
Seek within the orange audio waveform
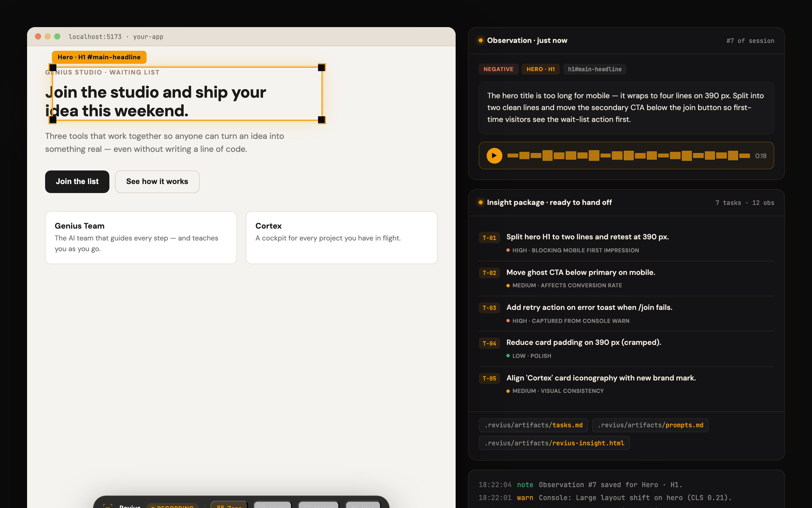click(628, 156)
